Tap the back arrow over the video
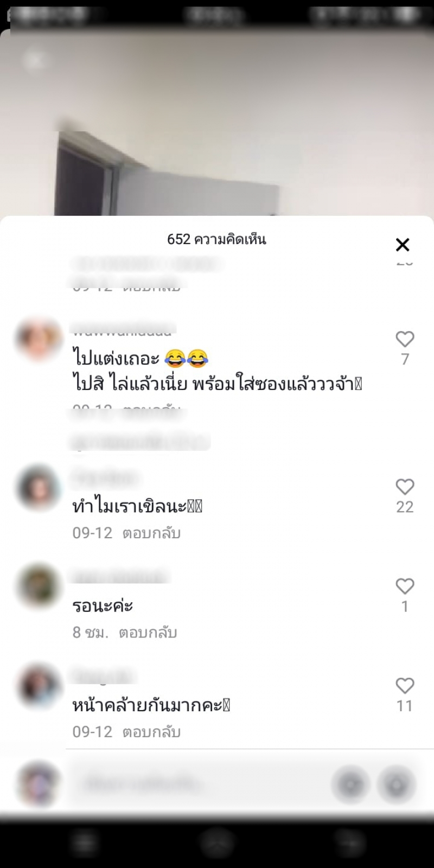Image resolution: width=434 pixels, height=868 pixels. [34, 59]
